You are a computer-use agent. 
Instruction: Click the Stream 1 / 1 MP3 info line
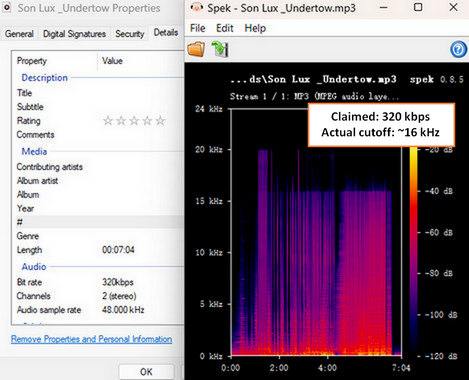click(314, 97)
